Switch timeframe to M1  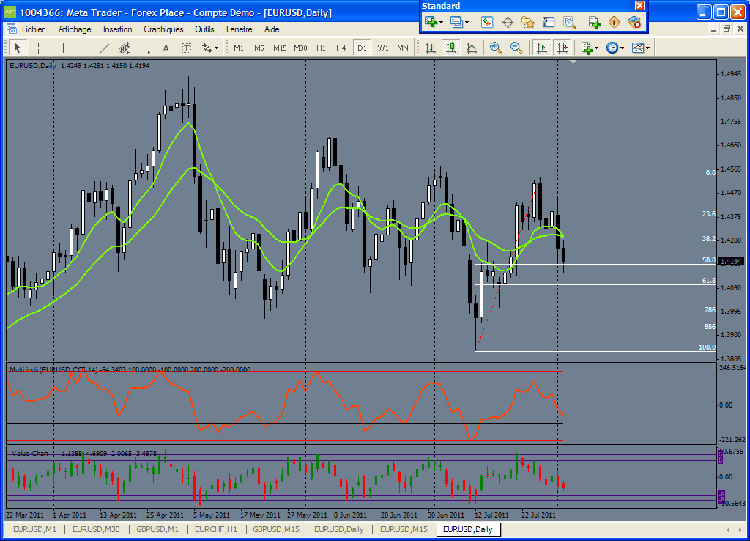pyautogui.click(x=238, y=48)
